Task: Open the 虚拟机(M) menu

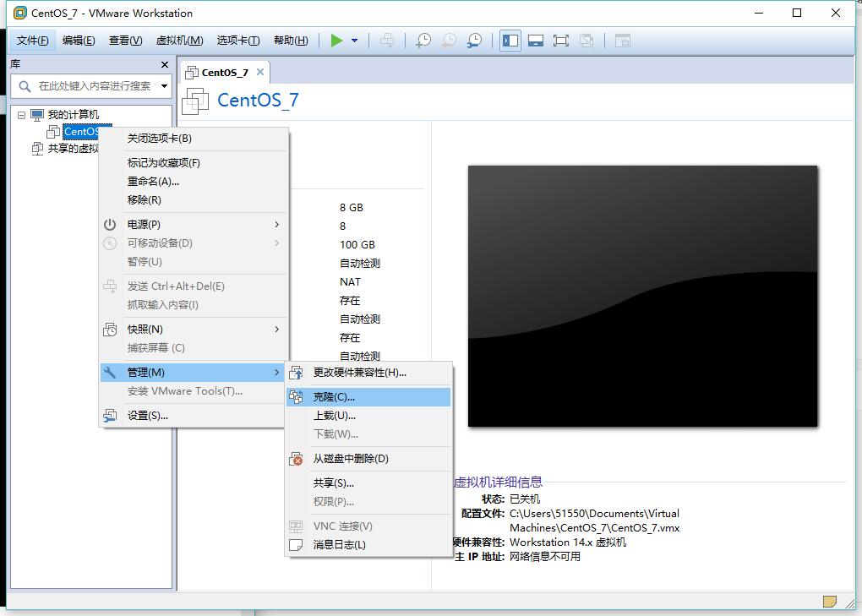Action: coord(179,40)
